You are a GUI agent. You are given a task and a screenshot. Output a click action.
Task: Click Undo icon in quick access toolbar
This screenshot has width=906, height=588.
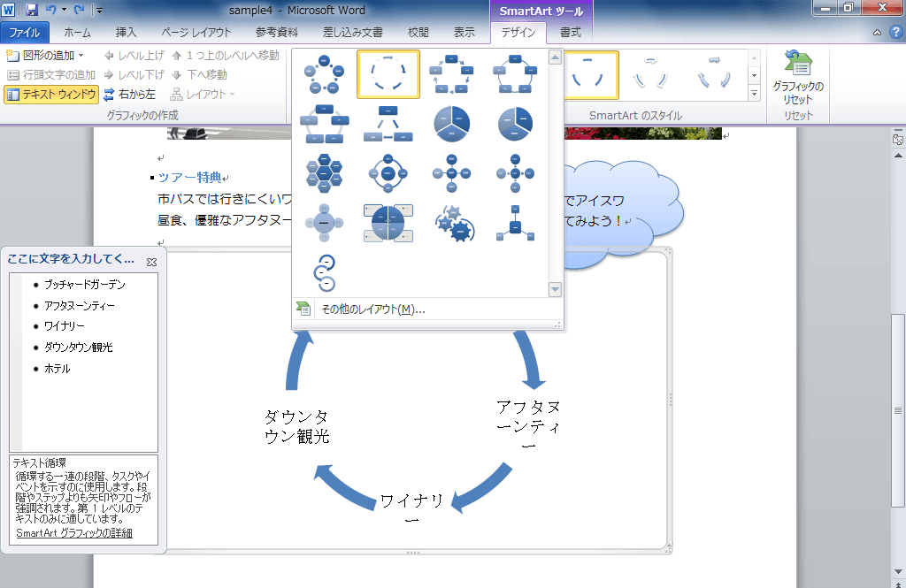(x=51, y=10)
